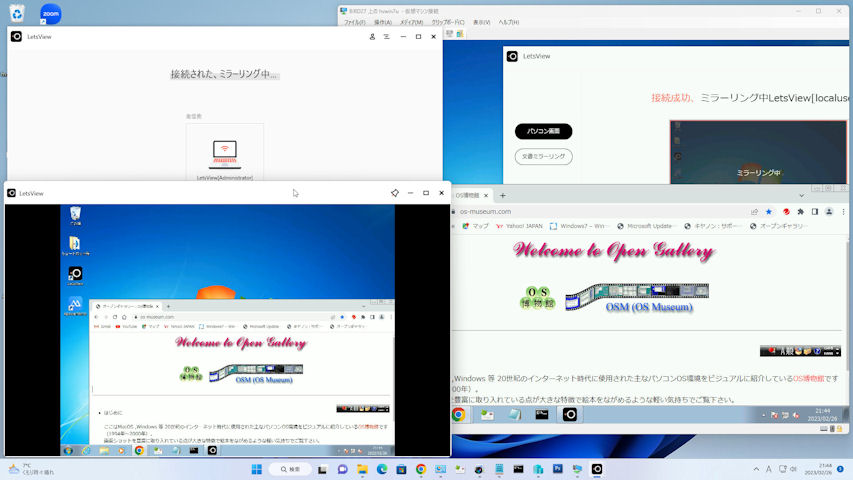This screenshot has width=853, height=480.
Task: Open the メディア(M) menu
Action: pyautogui.click(x=411, y=22)
